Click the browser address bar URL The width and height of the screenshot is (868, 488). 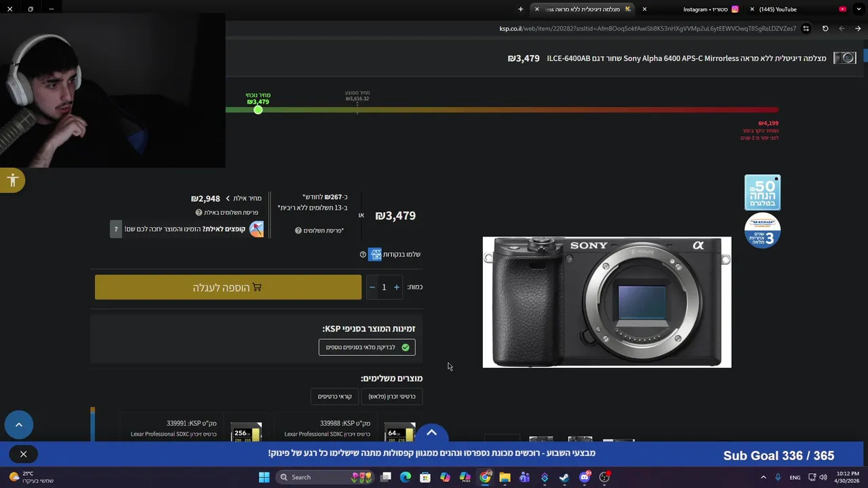click(648, 28)
